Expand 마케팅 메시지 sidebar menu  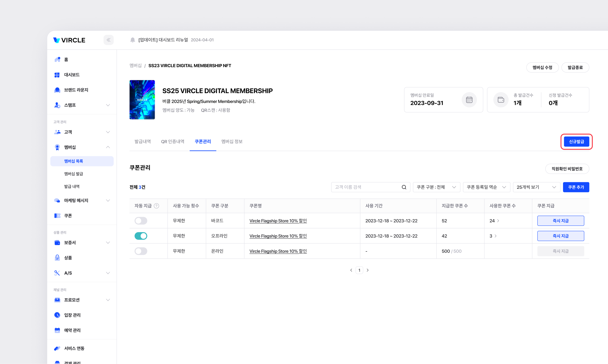pyautogui.click(x=108, y=200)
